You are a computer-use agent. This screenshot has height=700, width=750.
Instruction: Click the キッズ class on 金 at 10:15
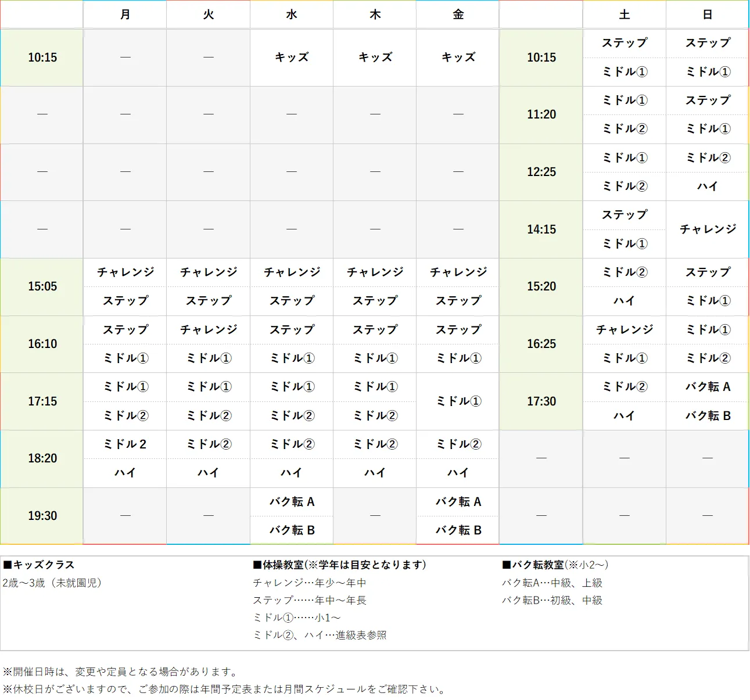click(x=457, y=58)
